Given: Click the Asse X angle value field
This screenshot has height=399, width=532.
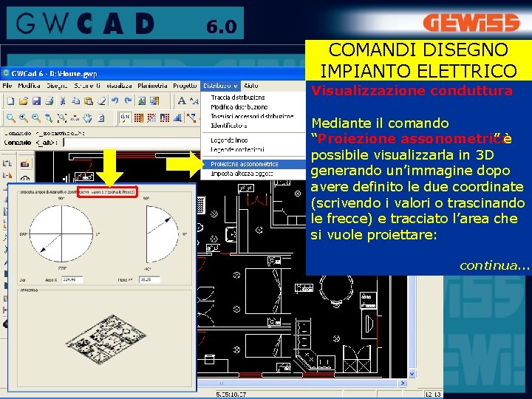Looking at the screenshot, I should (x=72, y=279).
